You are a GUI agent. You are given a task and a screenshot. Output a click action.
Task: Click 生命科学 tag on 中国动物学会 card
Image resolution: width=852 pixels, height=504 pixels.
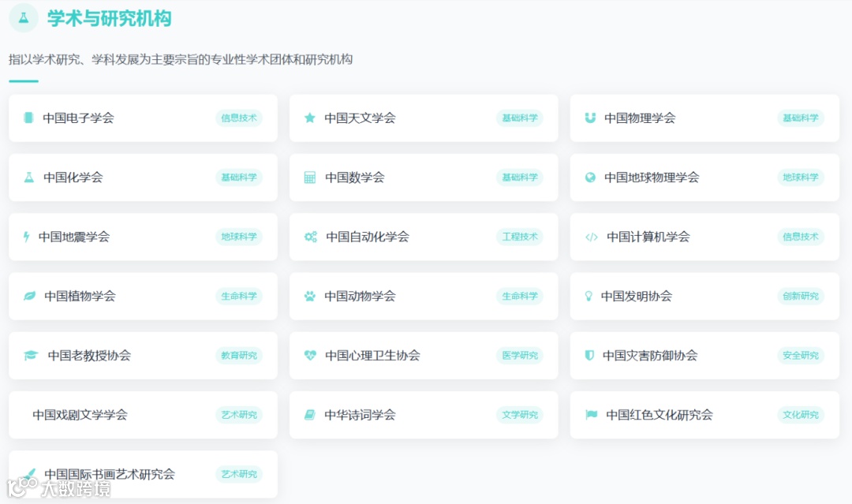pyautogui.click(x=519, y=296)
